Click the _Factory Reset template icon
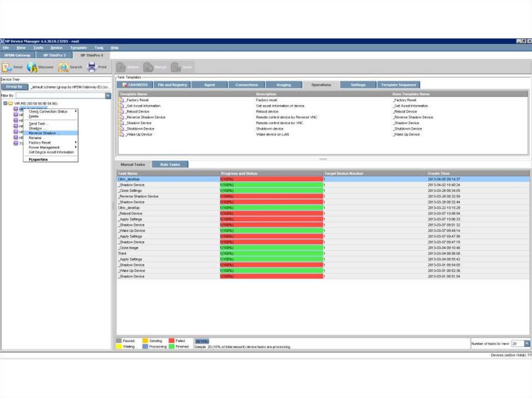Viewport: 532px width, 398px height. [x=122, y=100]
